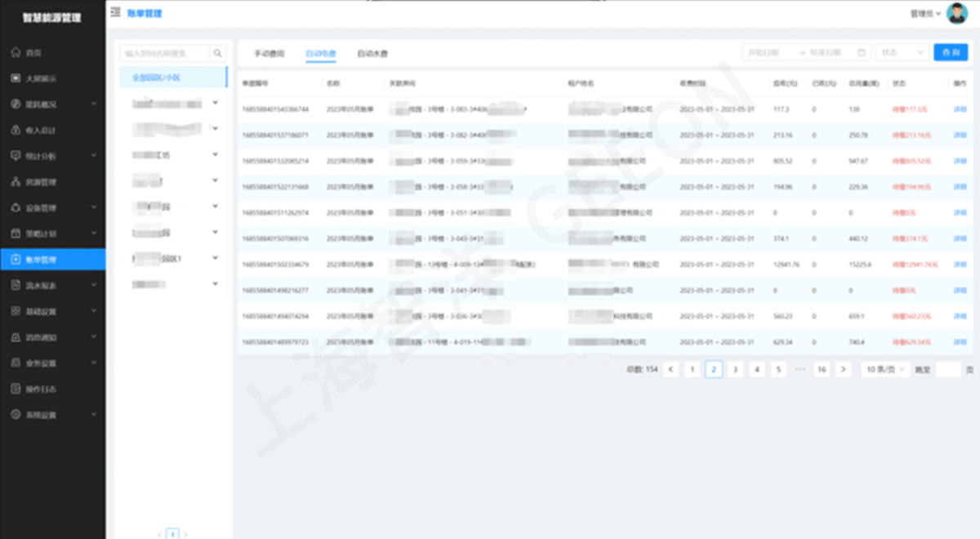Open the 状态 status dropdown

pos(901,52)
